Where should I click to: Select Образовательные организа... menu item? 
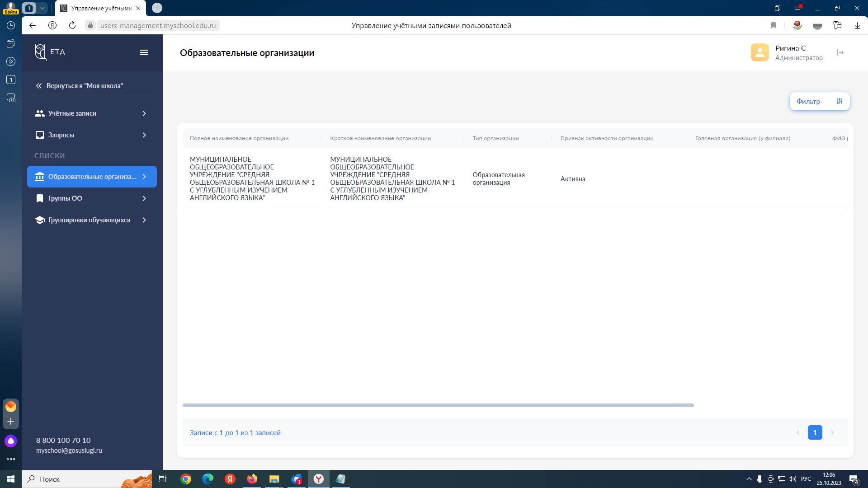tap(92, 177)
